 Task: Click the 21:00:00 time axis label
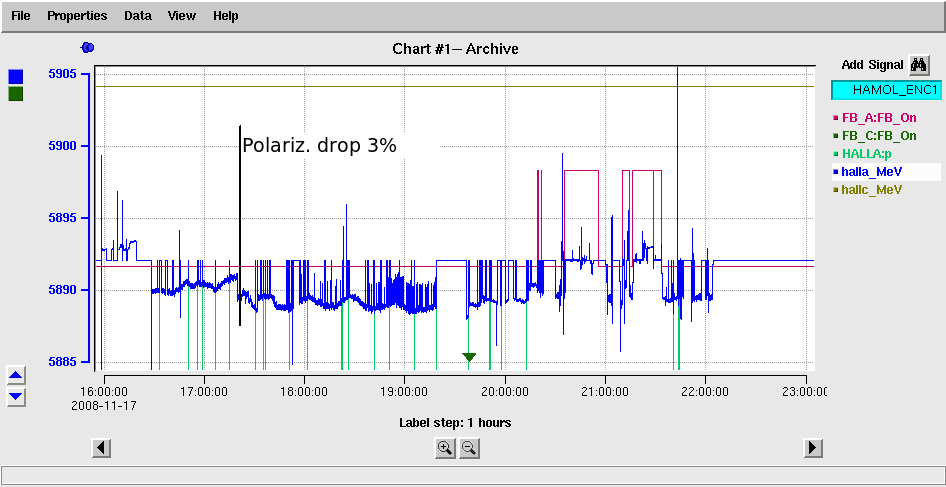pos(606,392)
